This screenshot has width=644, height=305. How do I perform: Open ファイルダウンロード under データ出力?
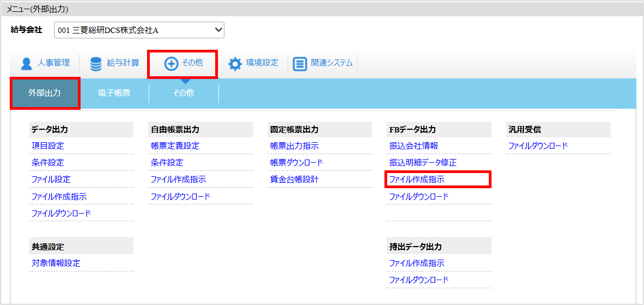coord(61,214)
